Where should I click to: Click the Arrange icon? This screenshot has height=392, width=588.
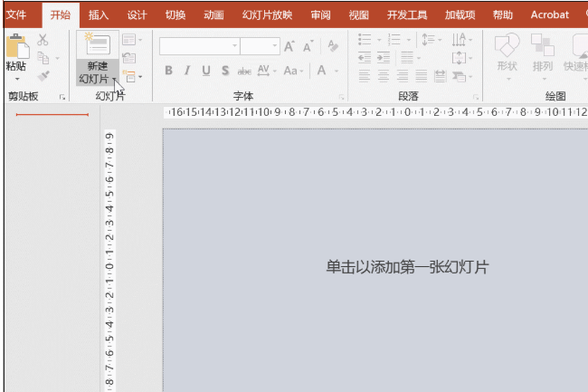point(542,44)
